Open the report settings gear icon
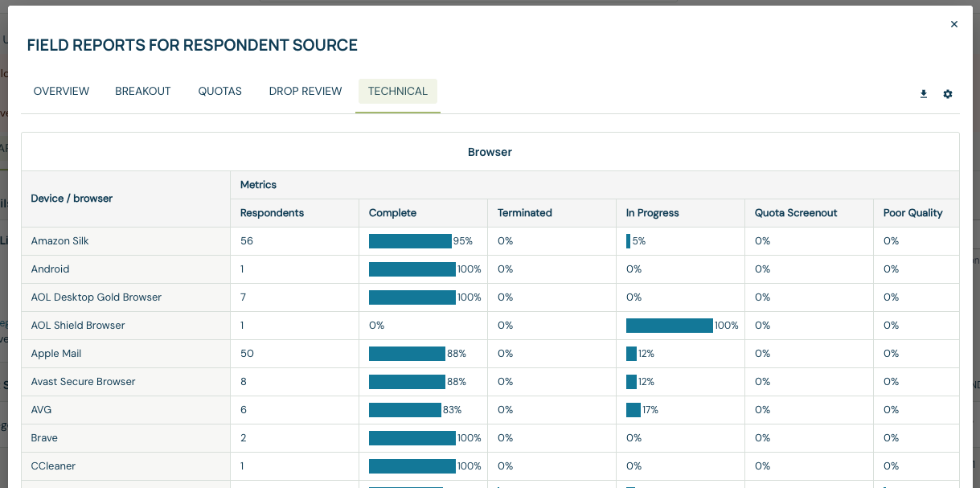The width and height of the screenshot is (980, 488). click(x=948, y=94)
